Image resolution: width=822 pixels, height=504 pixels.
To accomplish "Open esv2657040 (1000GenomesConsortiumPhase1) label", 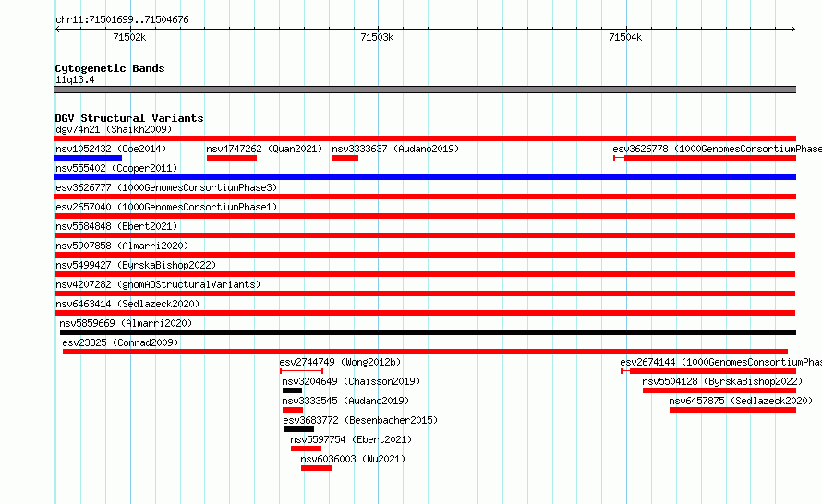I will point(166,207).
